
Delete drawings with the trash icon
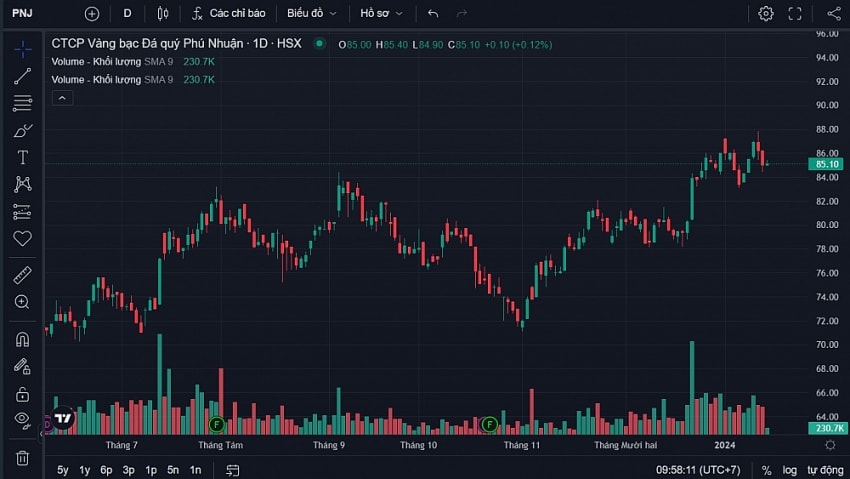22,458
